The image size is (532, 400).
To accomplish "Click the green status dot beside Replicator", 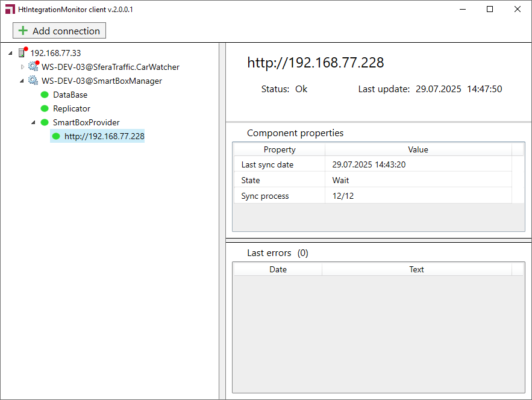I will 45,108.
